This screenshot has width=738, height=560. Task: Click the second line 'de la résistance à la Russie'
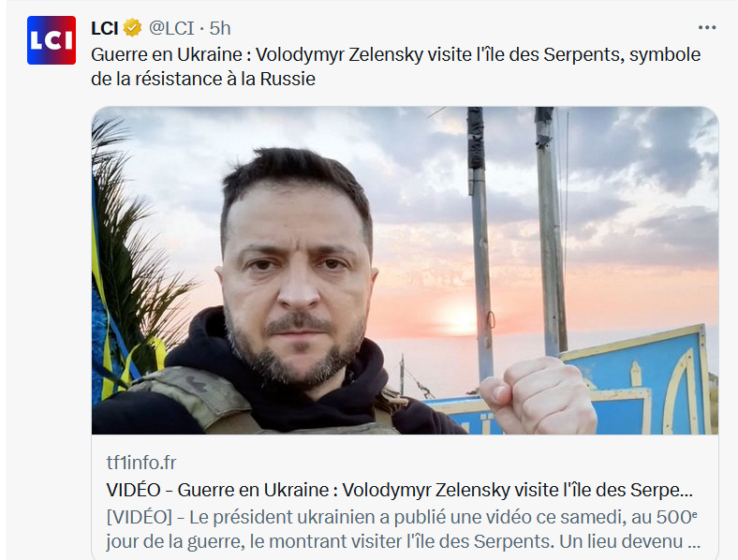pos(203,79)
